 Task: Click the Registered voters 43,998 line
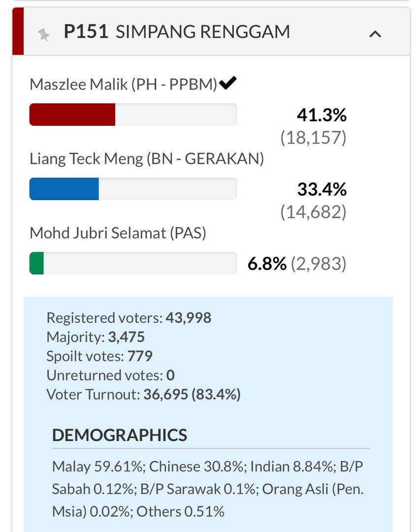[129, 318]
